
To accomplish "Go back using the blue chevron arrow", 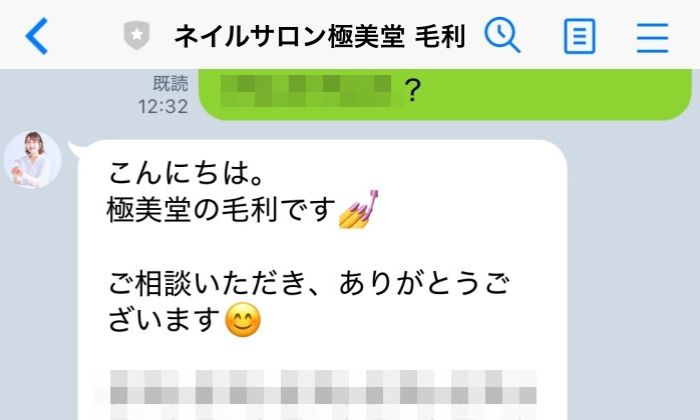I will (37, 36).
